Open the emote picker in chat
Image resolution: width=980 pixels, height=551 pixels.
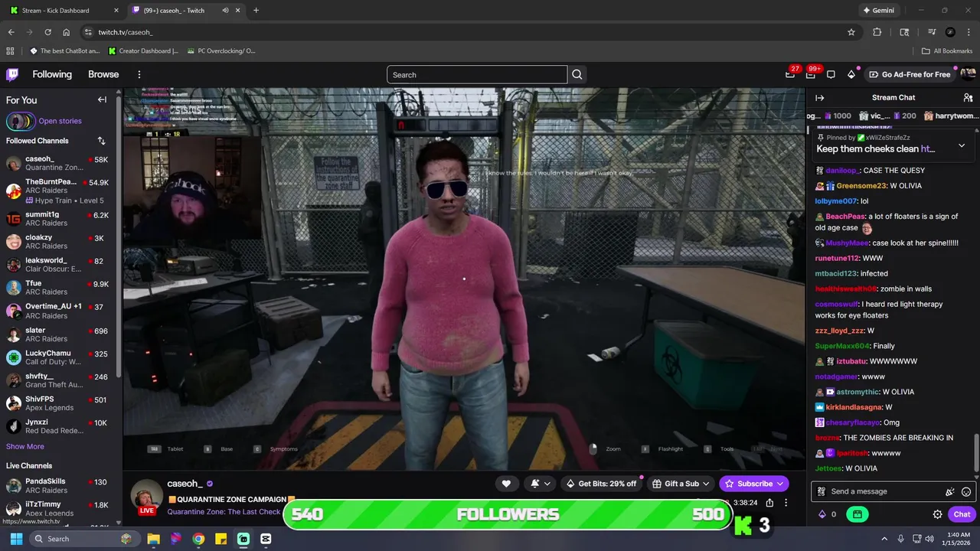(x=966, y=491)
